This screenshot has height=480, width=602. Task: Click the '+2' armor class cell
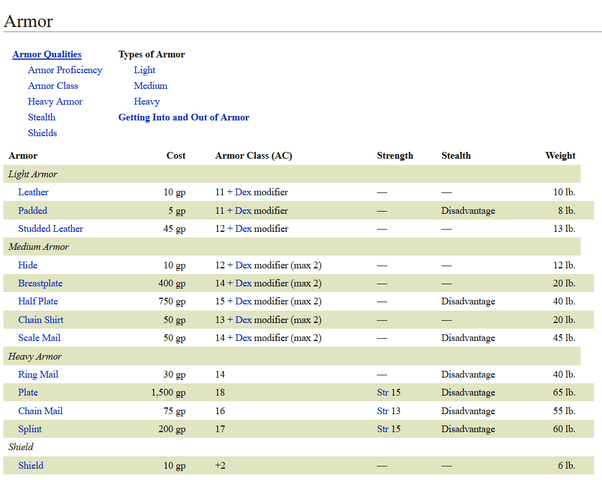[x=220, y=465]
